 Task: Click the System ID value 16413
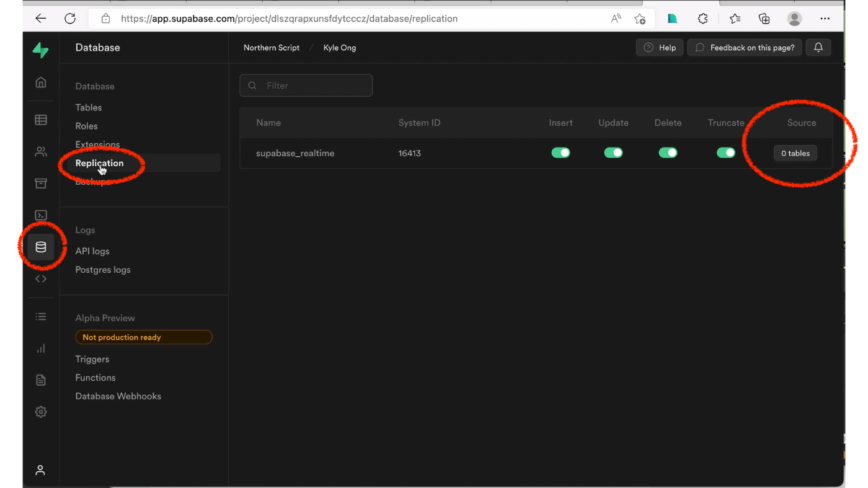pyautogui.click(x=410, y=153)
